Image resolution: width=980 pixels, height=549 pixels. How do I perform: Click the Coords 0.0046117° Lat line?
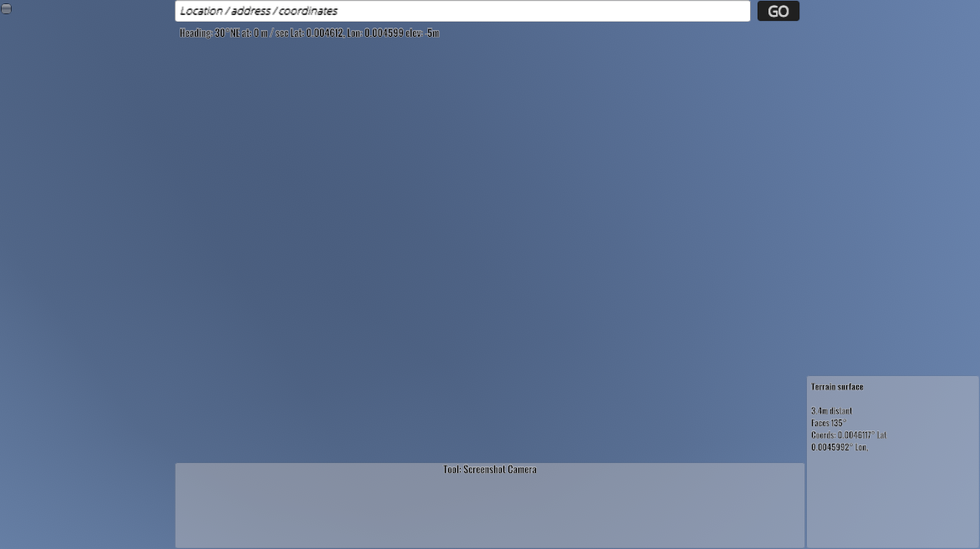[848, 435]
